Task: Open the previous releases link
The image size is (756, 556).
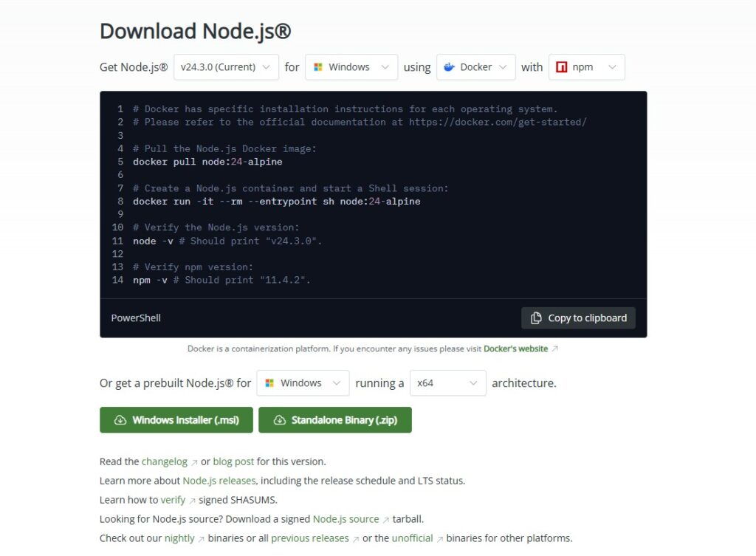Action: pyautogui.click(x=310, y=538)
